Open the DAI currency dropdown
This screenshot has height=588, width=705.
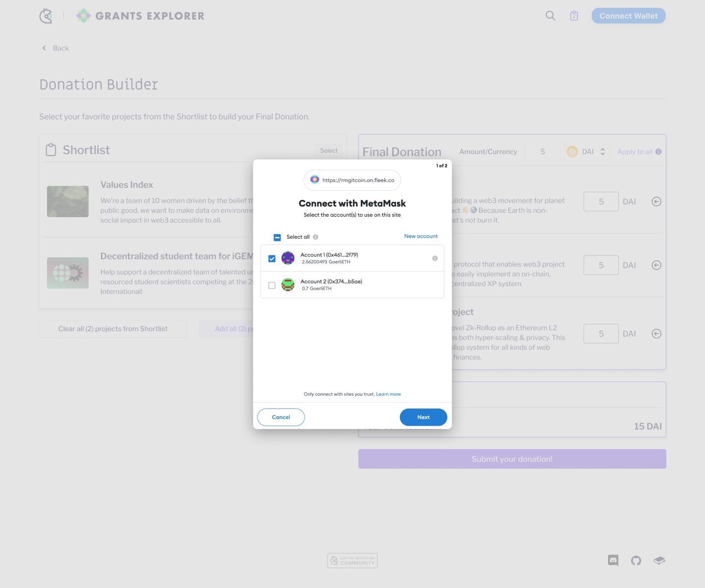pyautogui.click(x=587, y=152)
